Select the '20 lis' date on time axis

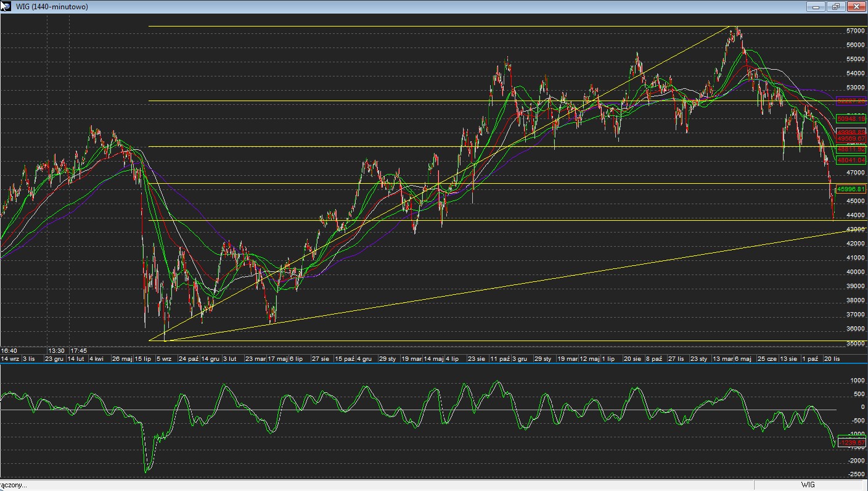point(832,358)
